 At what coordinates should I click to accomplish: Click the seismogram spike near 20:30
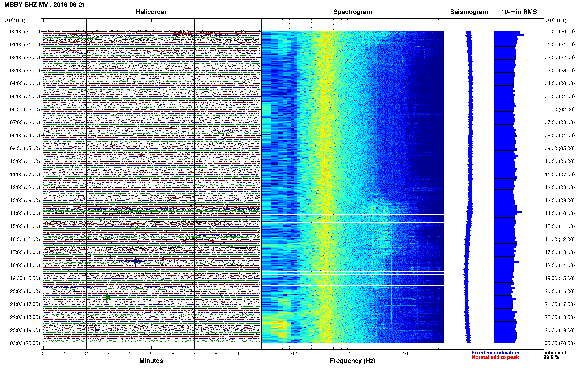[x=465, y=298]
